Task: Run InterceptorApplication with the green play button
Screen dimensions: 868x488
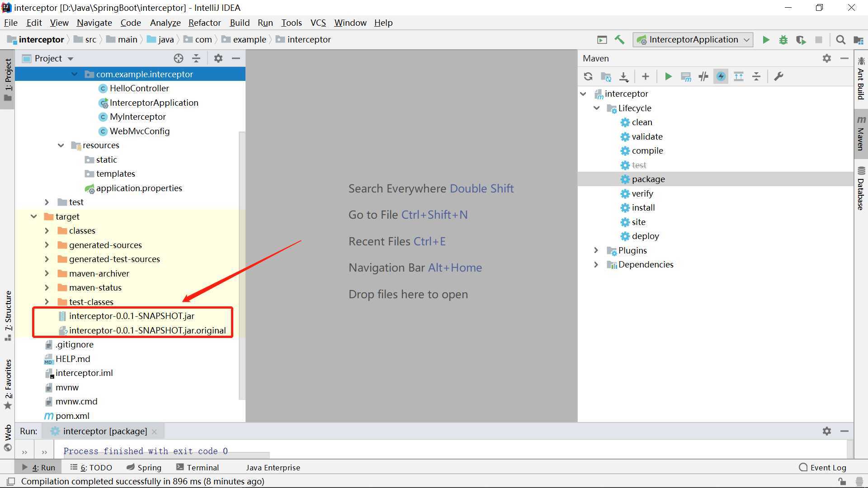Action: 766,40
